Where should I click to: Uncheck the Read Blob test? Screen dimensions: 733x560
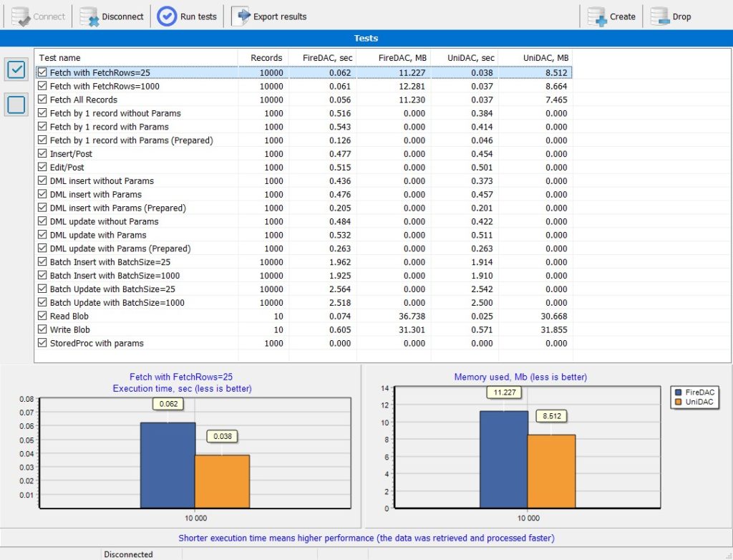(42, 316)
